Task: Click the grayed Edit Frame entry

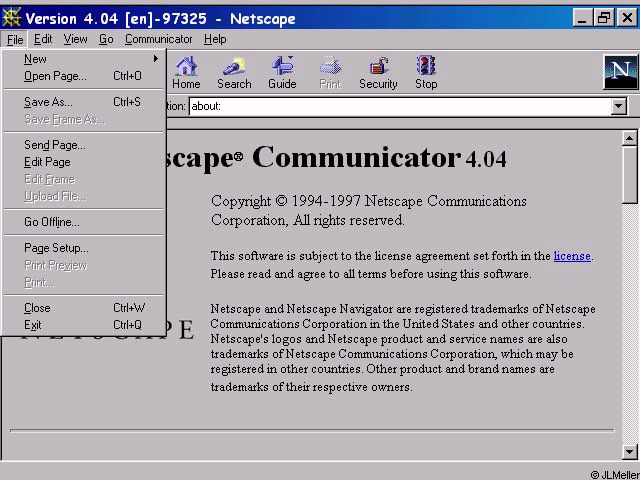Action: click(84, 179)
